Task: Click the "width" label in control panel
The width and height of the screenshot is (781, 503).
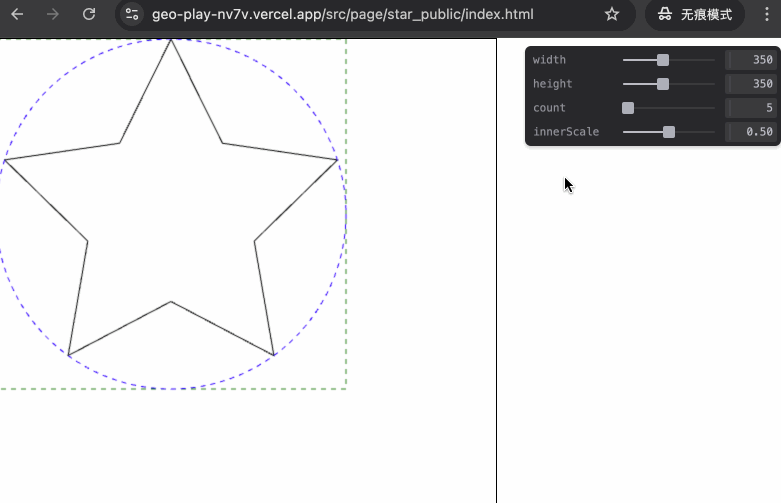Action: [549, 60]
